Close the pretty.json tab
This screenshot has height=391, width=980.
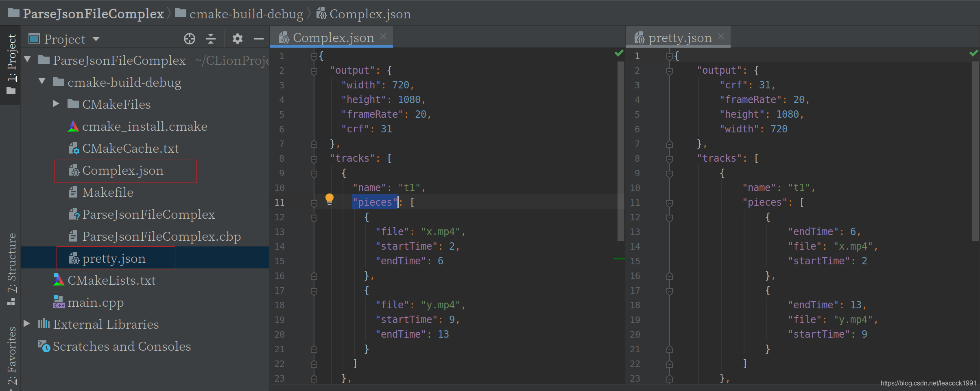tap(722, 36)
